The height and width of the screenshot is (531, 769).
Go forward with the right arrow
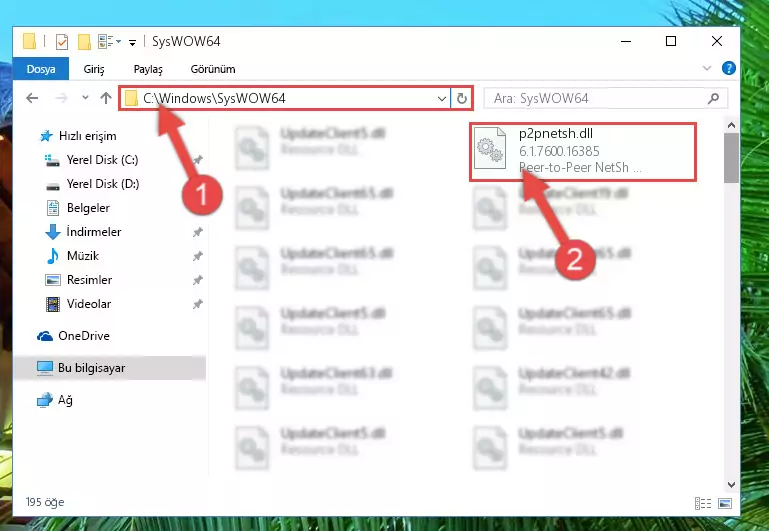coord(61,98)
